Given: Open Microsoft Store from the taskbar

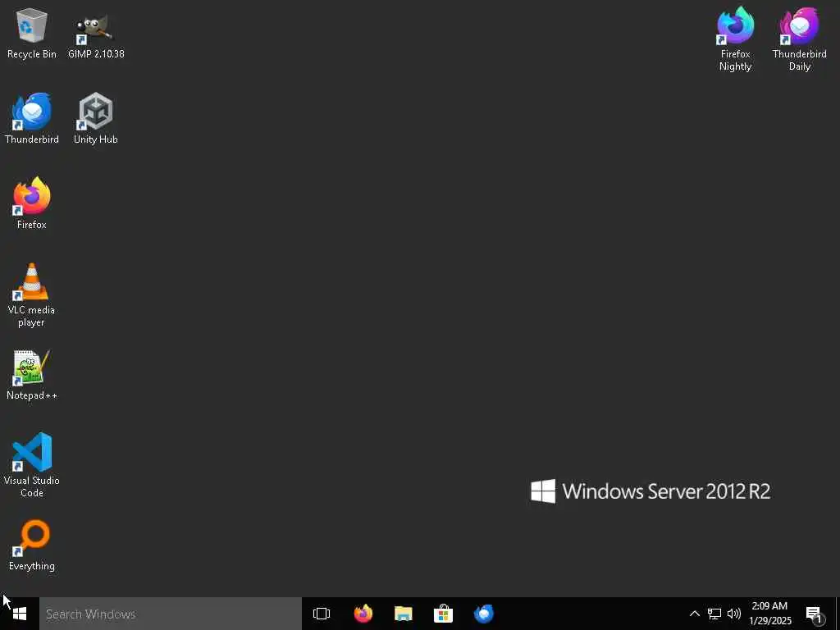Looking at the screenshot, I should tap(444, 614).
